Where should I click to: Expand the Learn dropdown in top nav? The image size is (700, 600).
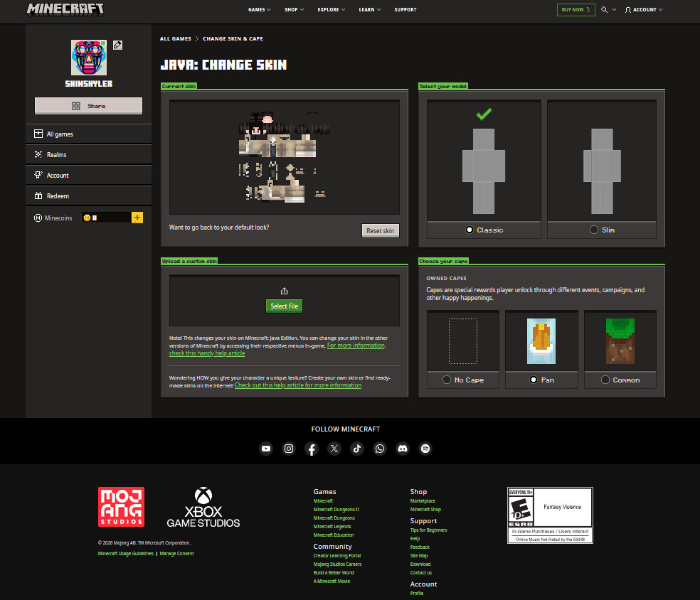(x=370, y=9)
